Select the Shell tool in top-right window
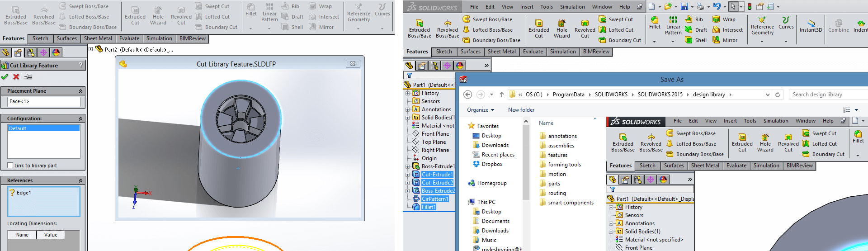This screenshot has height=251, width=868. point(696,40)
